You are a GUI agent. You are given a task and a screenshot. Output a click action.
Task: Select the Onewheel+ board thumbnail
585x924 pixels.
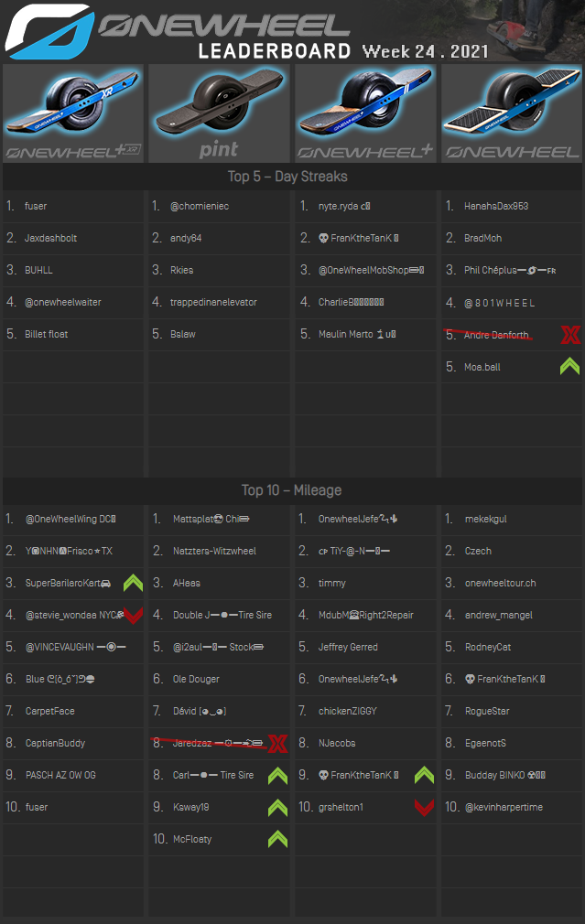coord(365,113)
